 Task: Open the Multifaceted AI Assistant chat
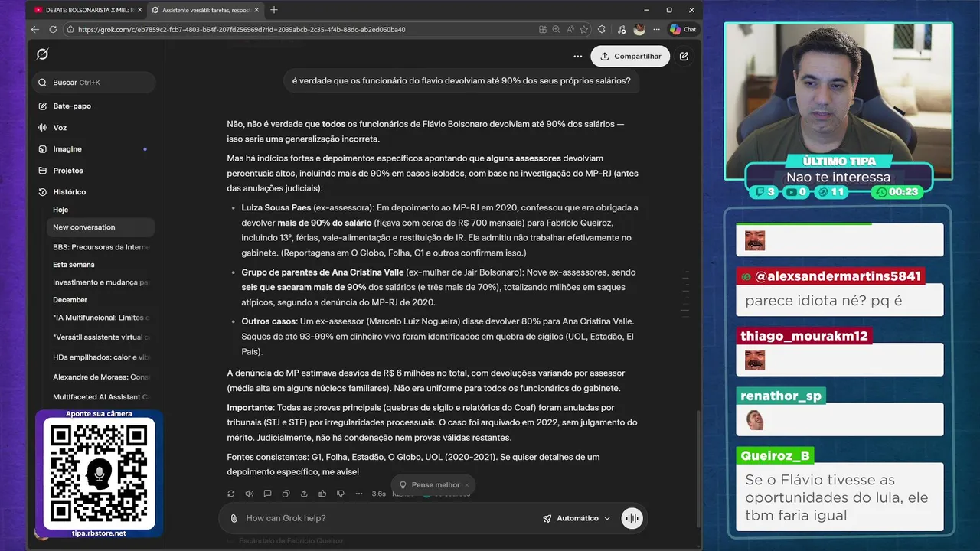pos(100,397)
